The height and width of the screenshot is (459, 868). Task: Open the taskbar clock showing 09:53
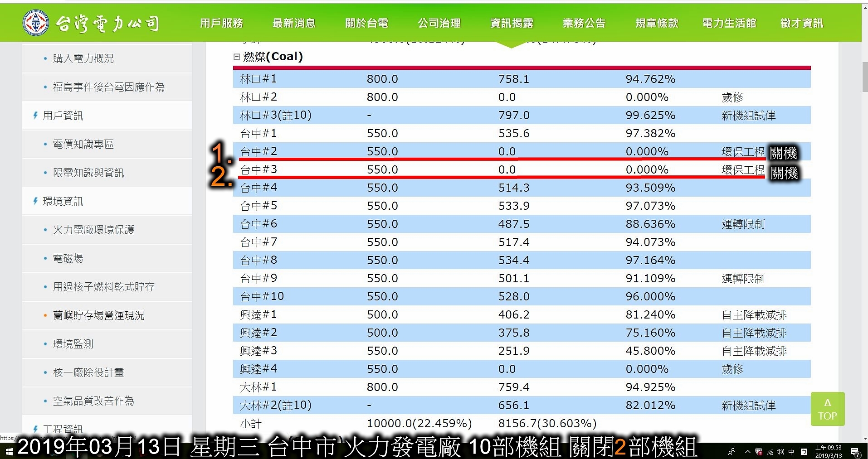[x=829, y=451]
